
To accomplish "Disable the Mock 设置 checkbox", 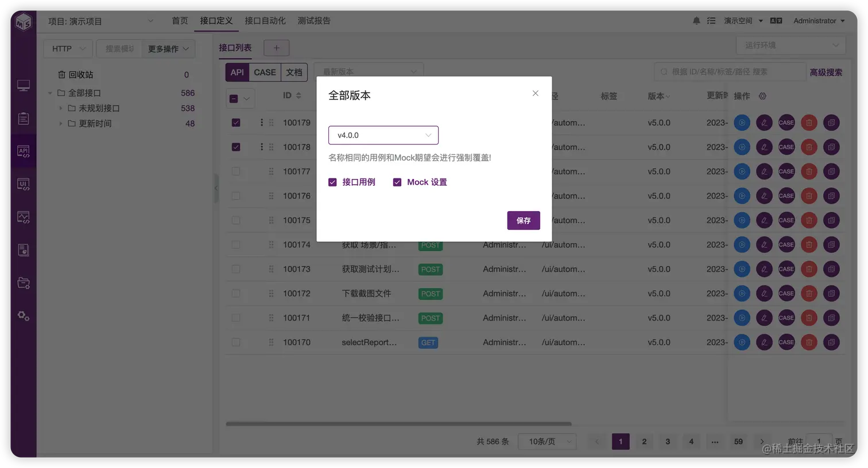I will pyautogui.click(x=397, y=182).
